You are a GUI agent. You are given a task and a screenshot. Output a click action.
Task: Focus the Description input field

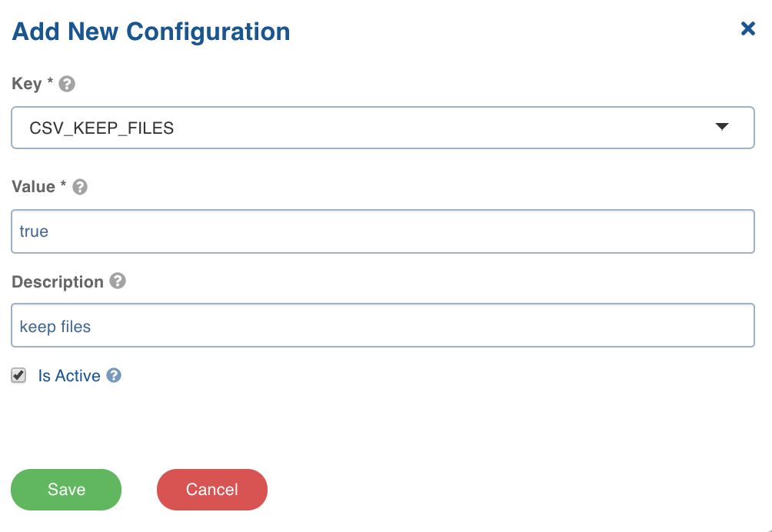click(x=383, y=325)
